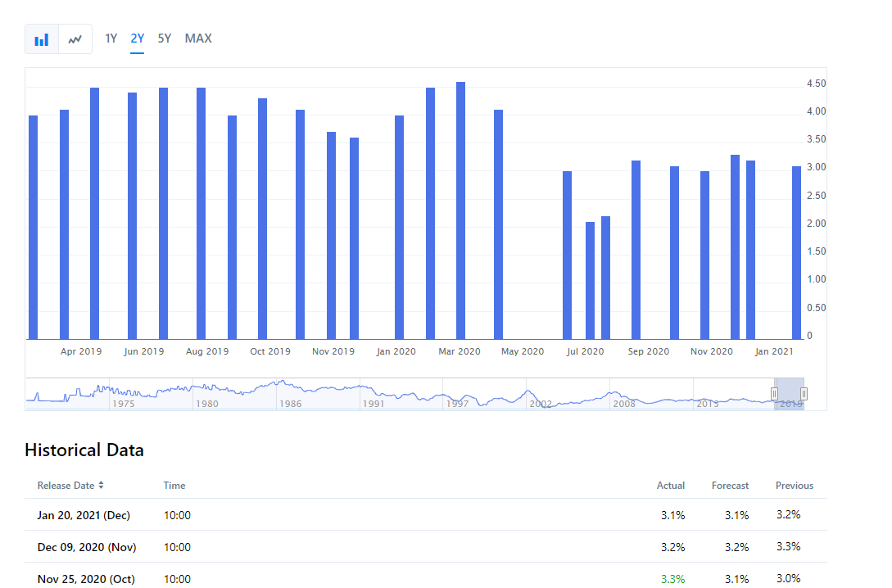Image resolution: width=892 pixels, height=588 pixels.
Task: Open the Dec 09, 2020 (Nov) row
Action: click(x=87, y=547)
